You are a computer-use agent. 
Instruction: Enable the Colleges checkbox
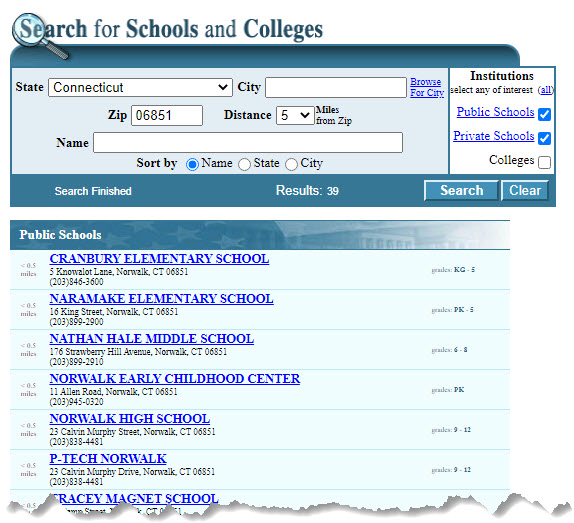[x=544, y=162]
